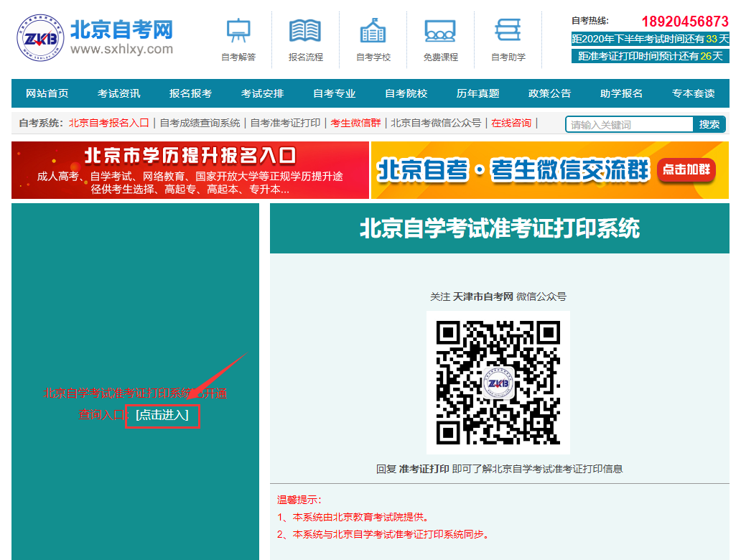The height and width of the screenshot is (560, 741).
Task: Open the 免费课程 icon
Action: tap(439, 31)
